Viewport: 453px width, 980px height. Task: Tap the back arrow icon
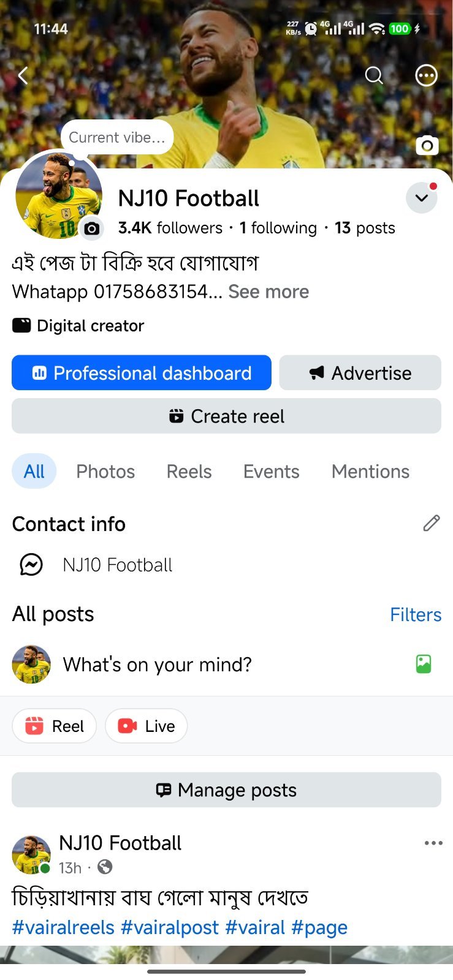(23, 75)
